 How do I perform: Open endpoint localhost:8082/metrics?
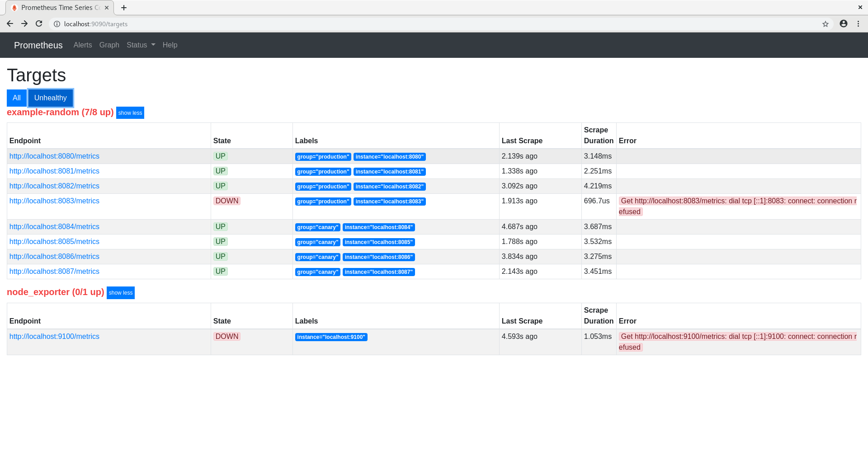[54, 186]
